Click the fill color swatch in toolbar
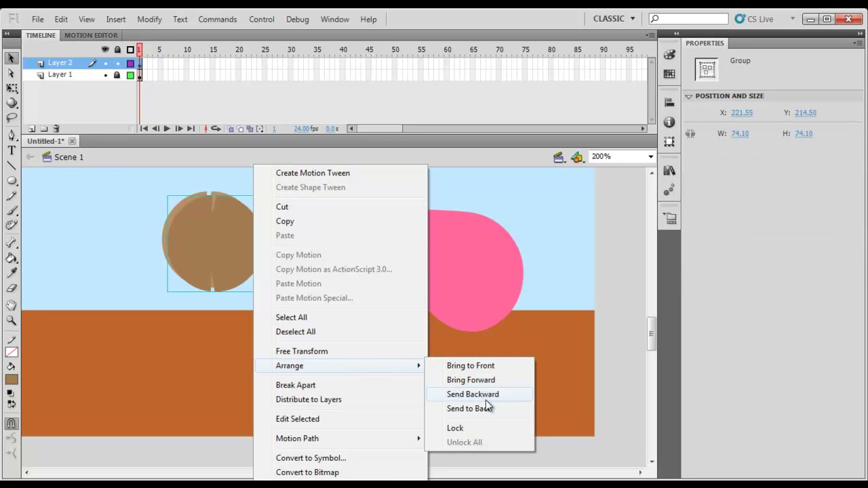 (x=12, y=380)
